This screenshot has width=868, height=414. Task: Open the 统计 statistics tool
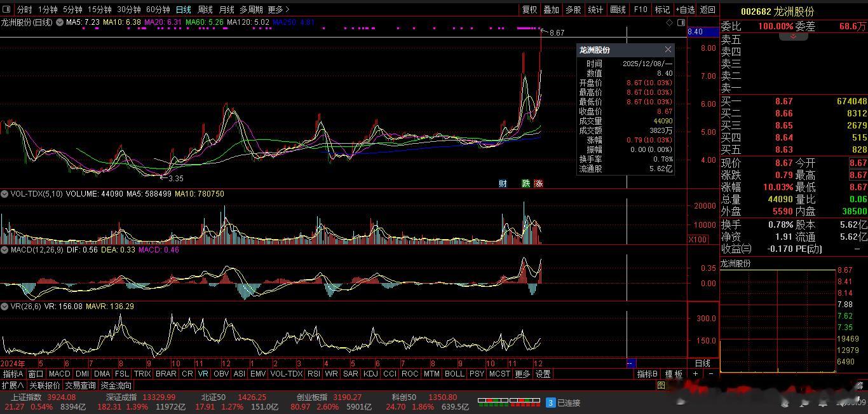[596, 10]
